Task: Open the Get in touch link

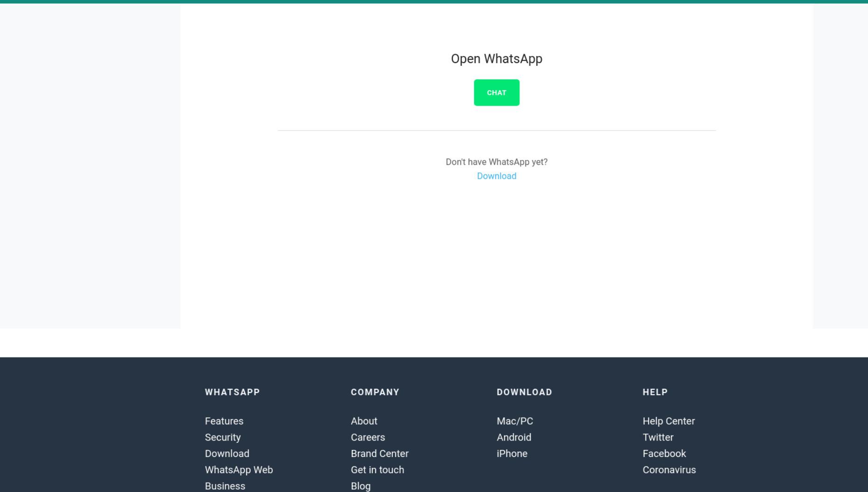Action: (x=377, y=470)
